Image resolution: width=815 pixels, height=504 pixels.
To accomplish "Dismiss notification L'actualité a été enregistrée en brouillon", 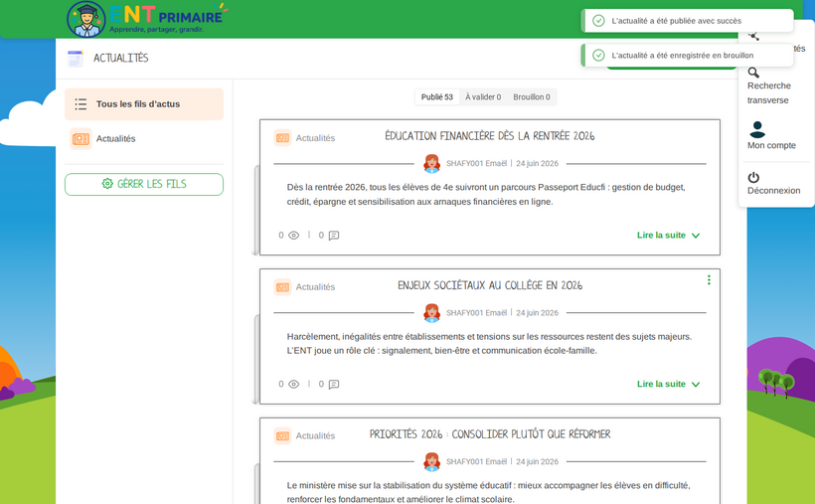I will coord(687,55).
